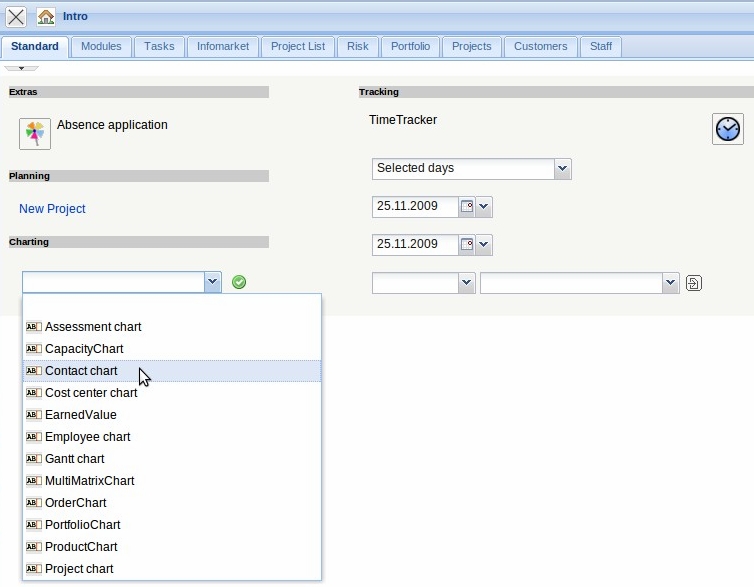This screenshot has height=587, width=754.
Task: Open calendar picker for second date field
Action: click(466, 244)
